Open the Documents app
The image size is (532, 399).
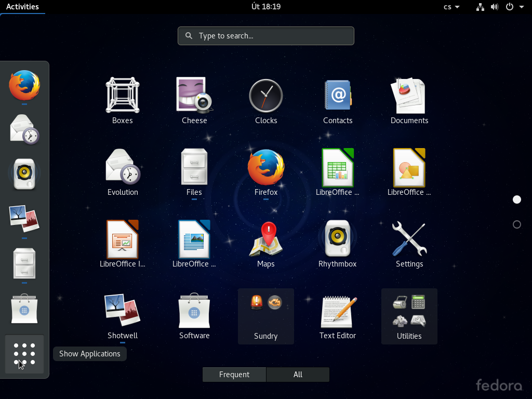tap(409, 100)
